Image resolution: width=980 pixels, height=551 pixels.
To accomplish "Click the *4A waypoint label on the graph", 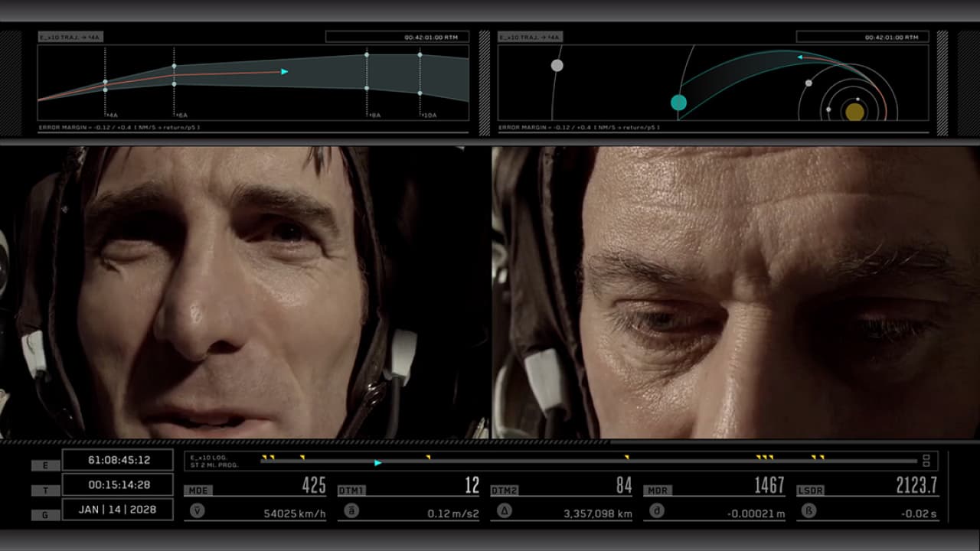I will (112, 115).
